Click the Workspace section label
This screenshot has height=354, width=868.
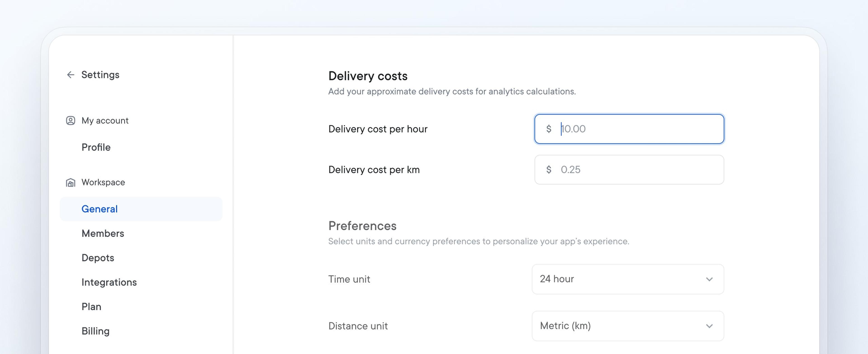point(103,182)
